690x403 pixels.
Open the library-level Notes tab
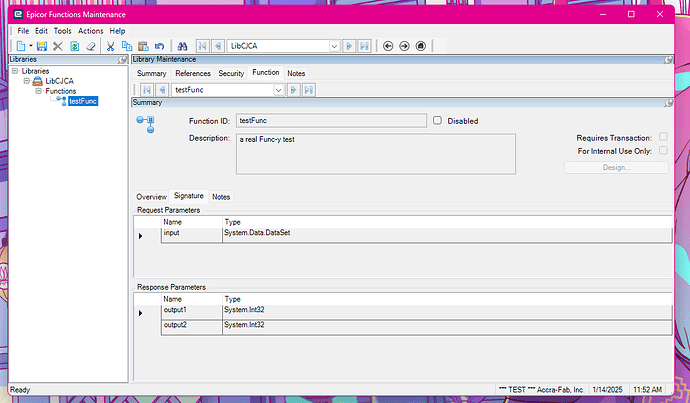point(296,73)
